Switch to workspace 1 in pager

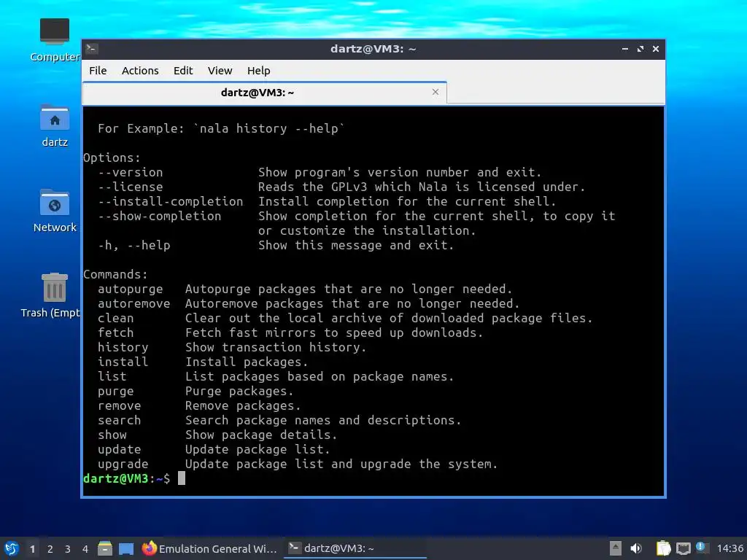pos(32,549)
